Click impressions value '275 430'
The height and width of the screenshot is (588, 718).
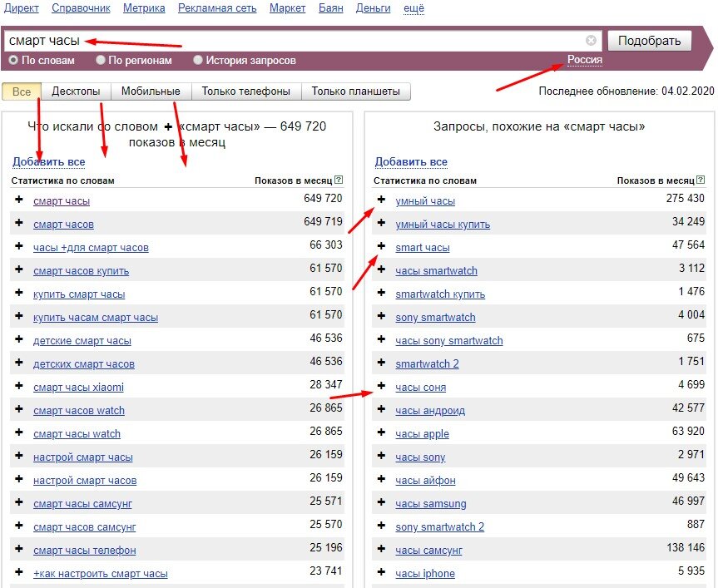pyautogui.click(x=685, y=198)
